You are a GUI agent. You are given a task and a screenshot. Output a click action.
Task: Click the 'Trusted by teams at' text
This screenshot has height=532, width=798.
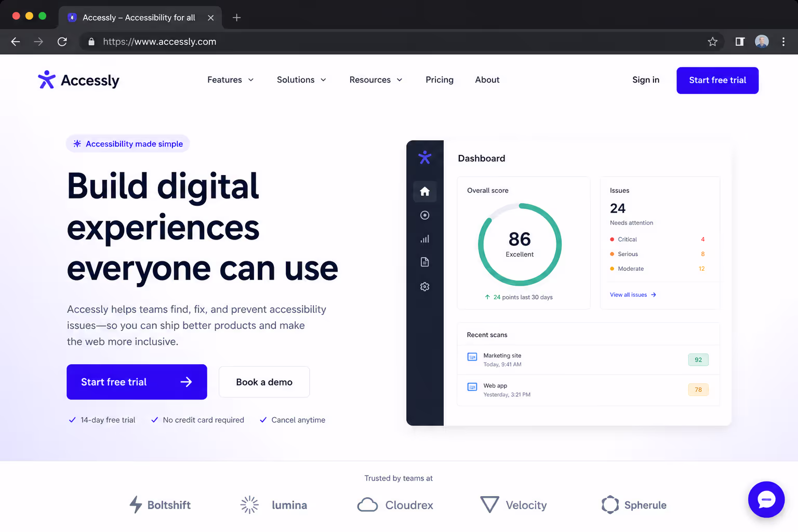[x=398, y=478]
